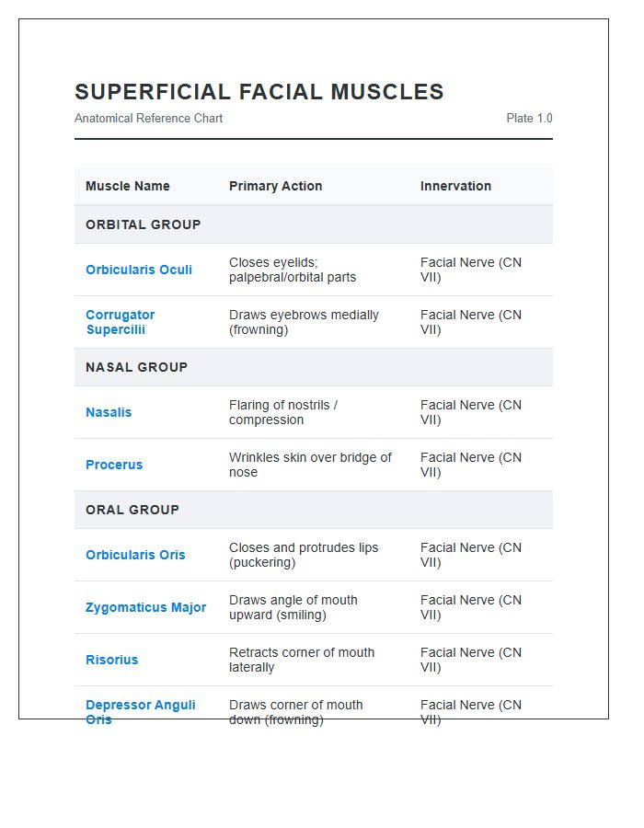
Task: Select the Anatomical Reference Chart subtitle
Action: [x=148, y=118]
